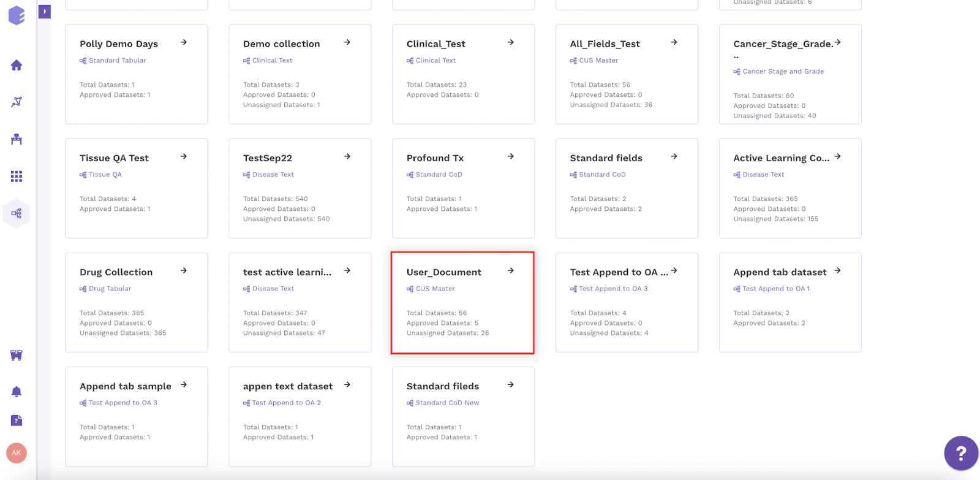Open Polly Demo Days collection arrow
Screen dimensions: 980x480
[x=184, y=42]
